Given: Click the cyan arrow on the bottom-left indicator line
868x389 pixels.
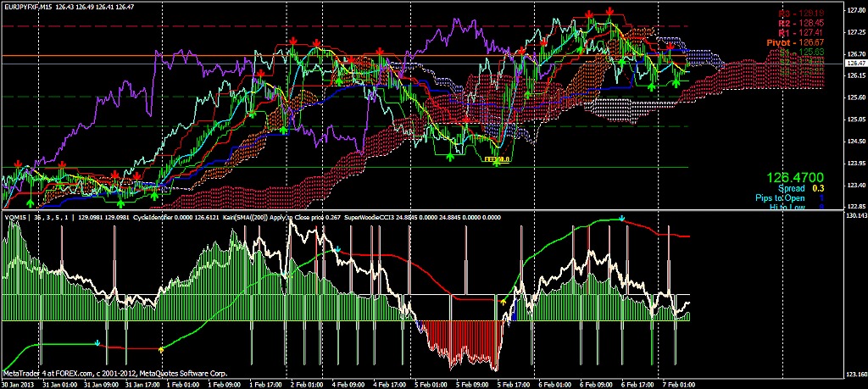Looking at the screenshot, I should [97, 343].
